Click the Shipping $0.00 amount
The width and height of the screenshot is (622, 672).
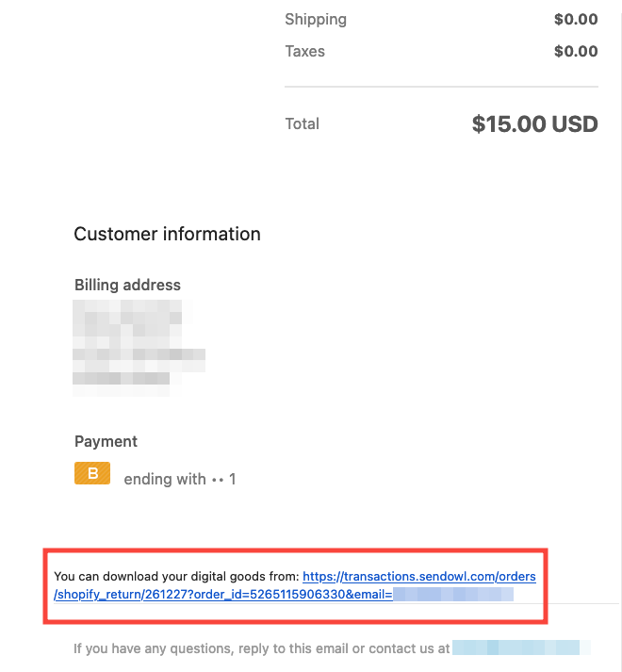576,19
